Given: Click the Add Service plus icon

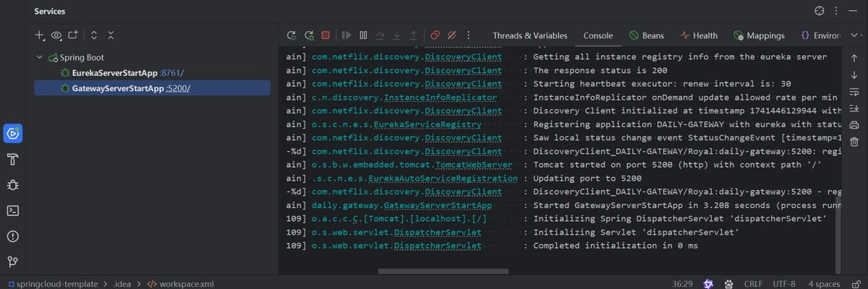Looking at the screenshot, I should click(x=40, y=35).
